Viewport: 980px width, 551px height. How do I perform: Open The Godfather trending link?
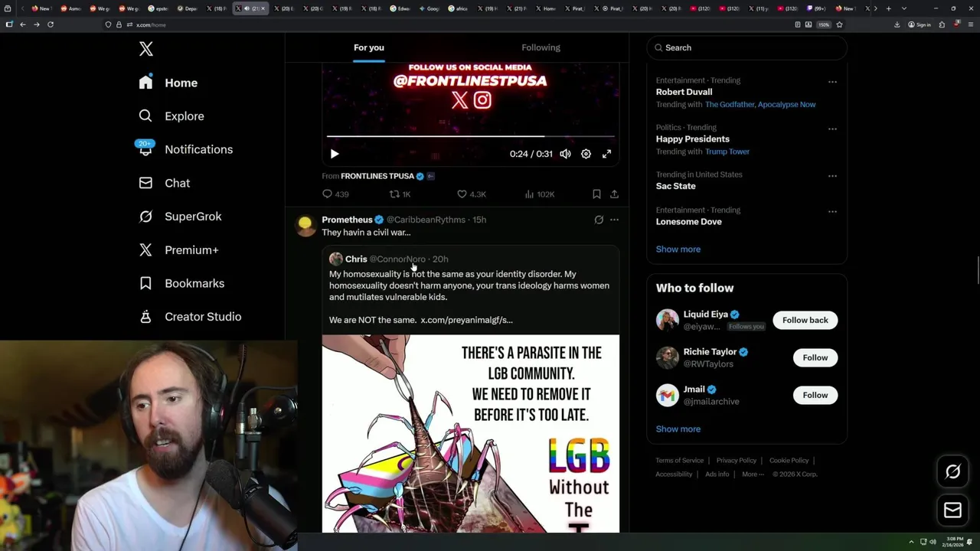click(x=729, y=104)
